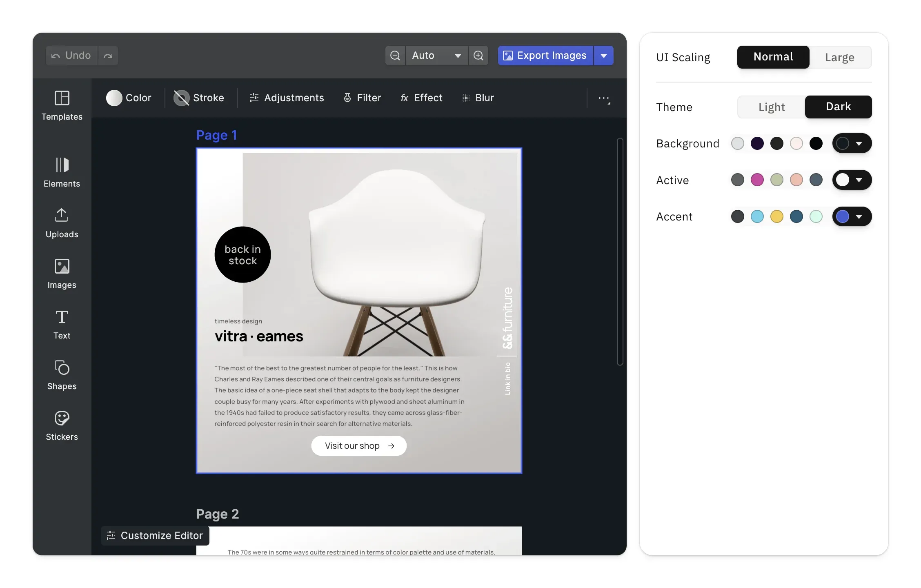Open the Text panel
The image size is (921, 588).
click(62, 325)
